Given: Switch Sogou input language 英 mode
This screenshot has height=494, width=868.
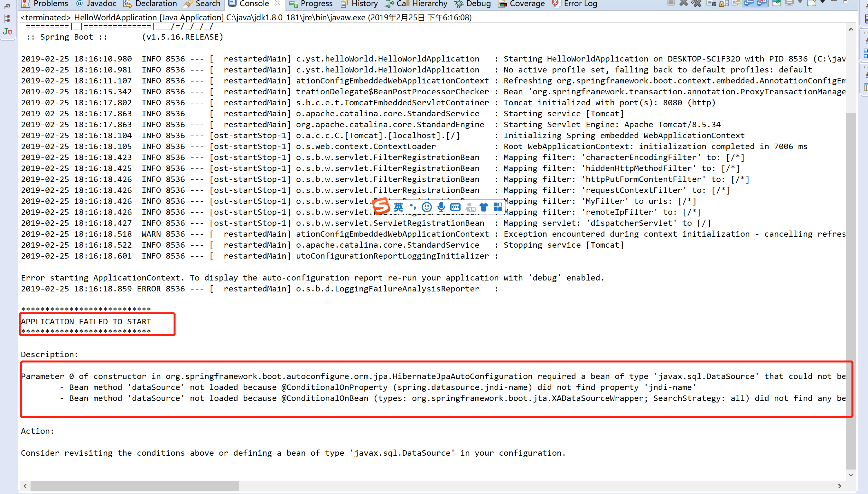Looking at the screenshot, I should click(398, 207).
